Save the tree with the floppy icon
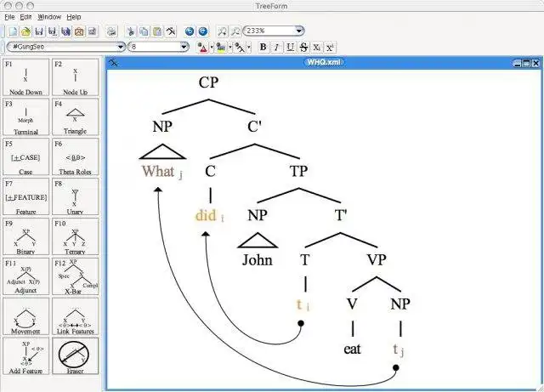 [x=39, y=31]
